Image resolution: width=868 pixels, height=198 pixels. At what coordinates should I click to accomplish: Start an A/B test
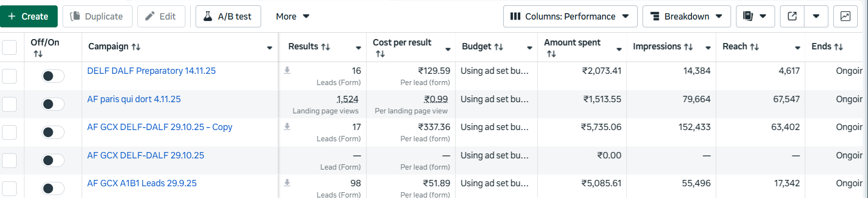(228, 16)
